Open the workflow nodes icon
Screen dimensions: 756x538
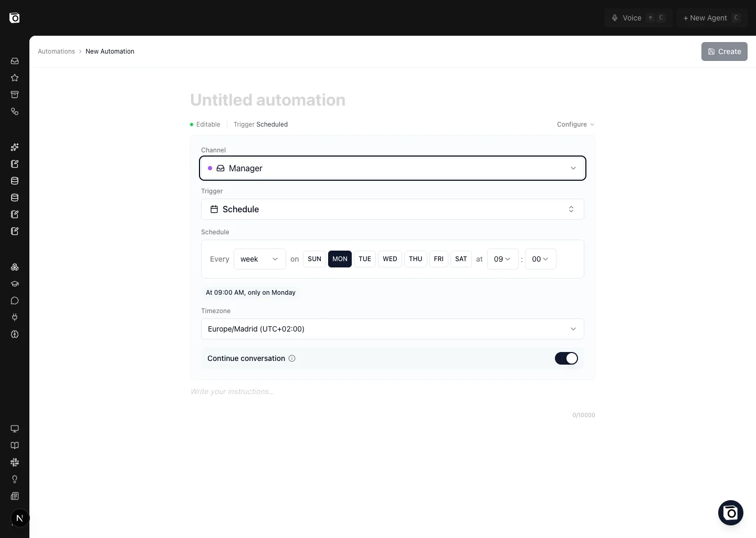pos(15,111)
